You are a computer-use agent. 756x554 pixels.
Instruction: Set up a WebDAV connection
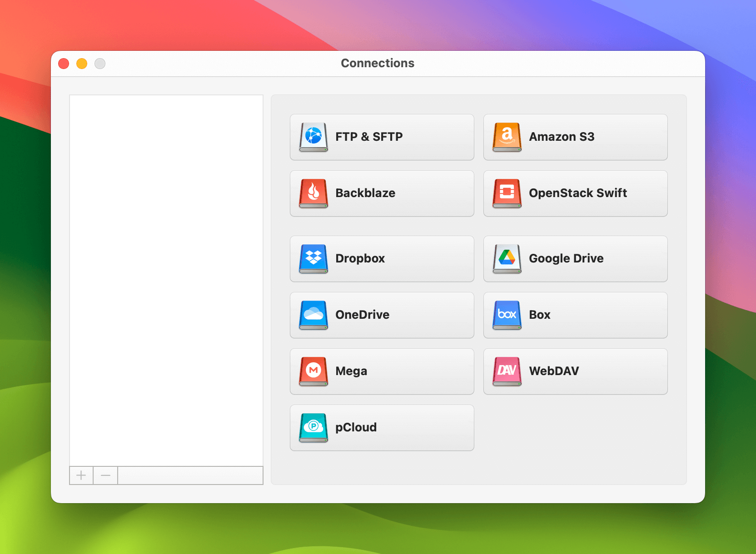[x=576, y=371]
